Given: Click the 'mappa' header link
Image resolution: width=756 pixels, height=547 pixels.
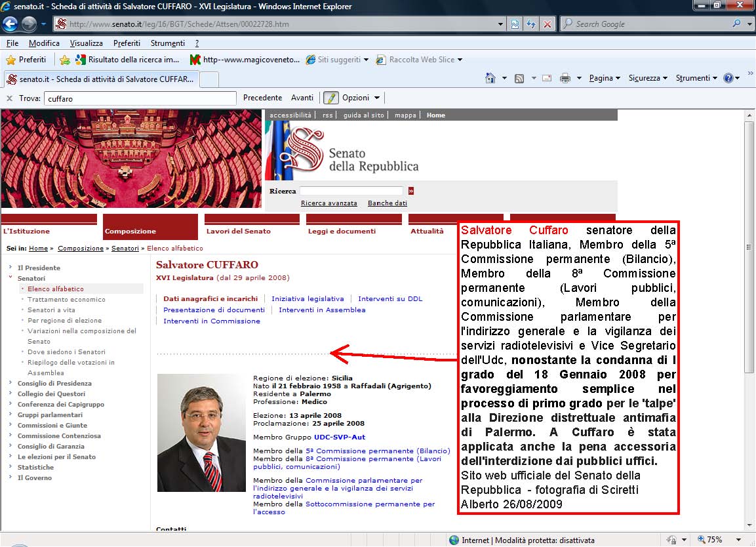Looking at the screenshot, I should (x=405, y=115).
